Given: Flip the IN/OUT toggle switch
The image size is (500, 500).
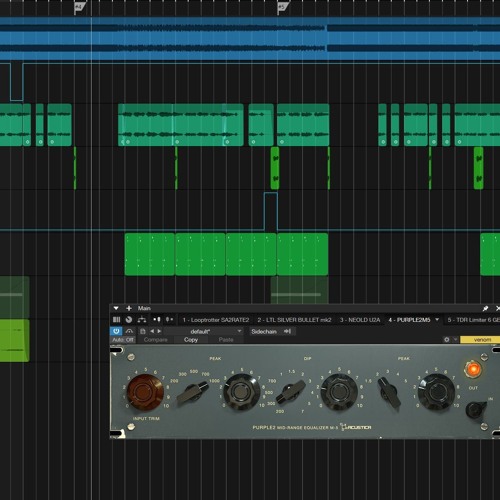Looking at the screenshot, I should 475,410.
